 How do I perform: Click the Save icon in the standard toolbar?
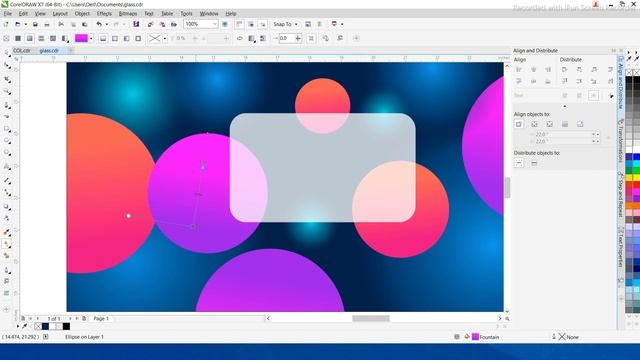[36, 24]
